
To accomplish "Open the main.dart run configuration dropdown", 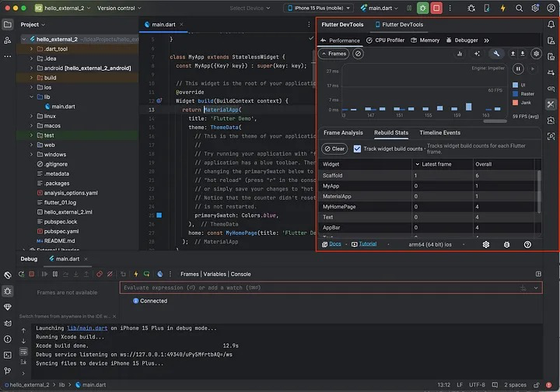I will 379,8.
